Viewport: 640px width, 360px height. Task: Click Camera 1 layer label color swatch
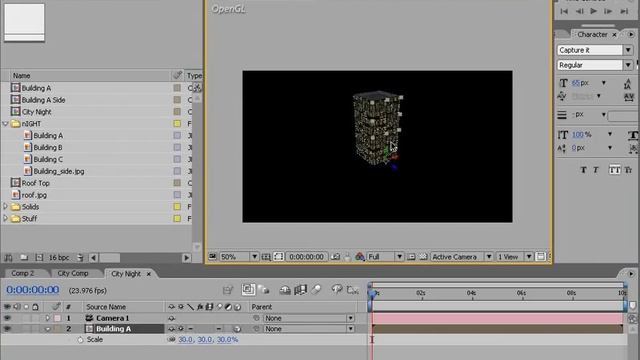point(58,318)
